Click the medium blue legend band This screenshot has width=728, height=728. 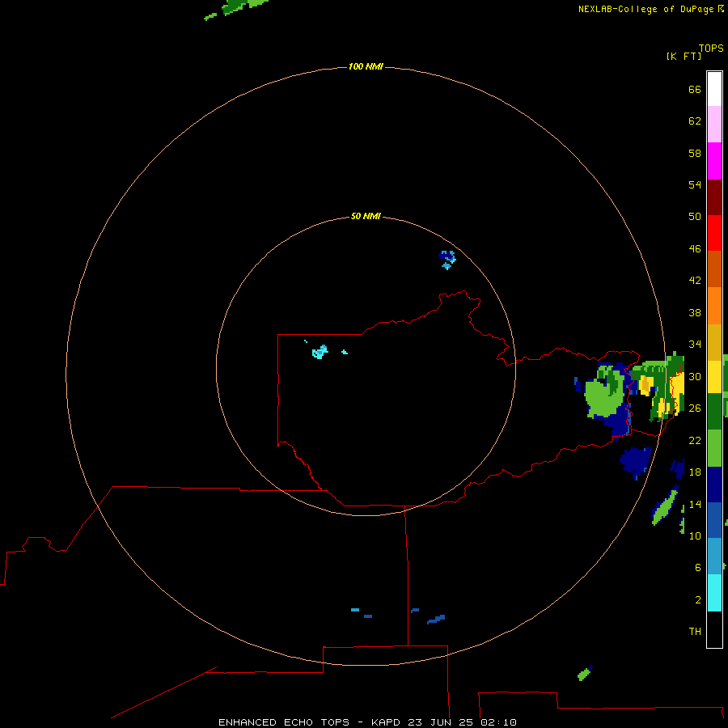pos(714,520)
